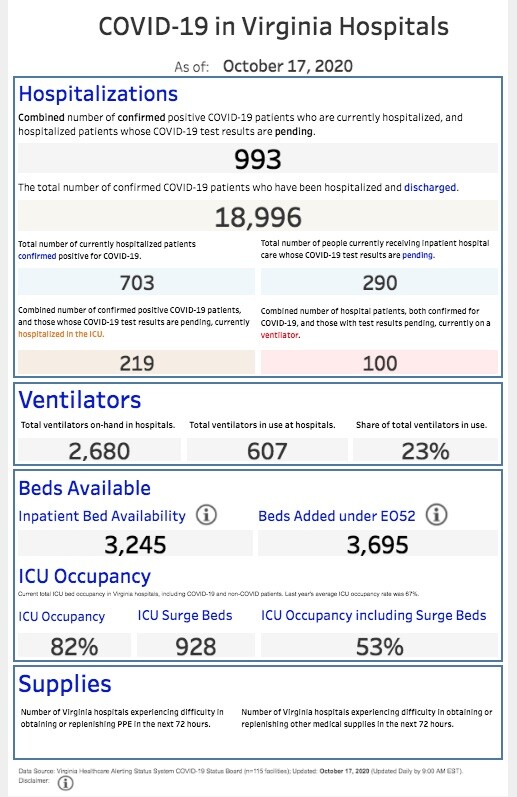
Task: Open the Beds Added under EO52 info icon
Action: [436, 515]
